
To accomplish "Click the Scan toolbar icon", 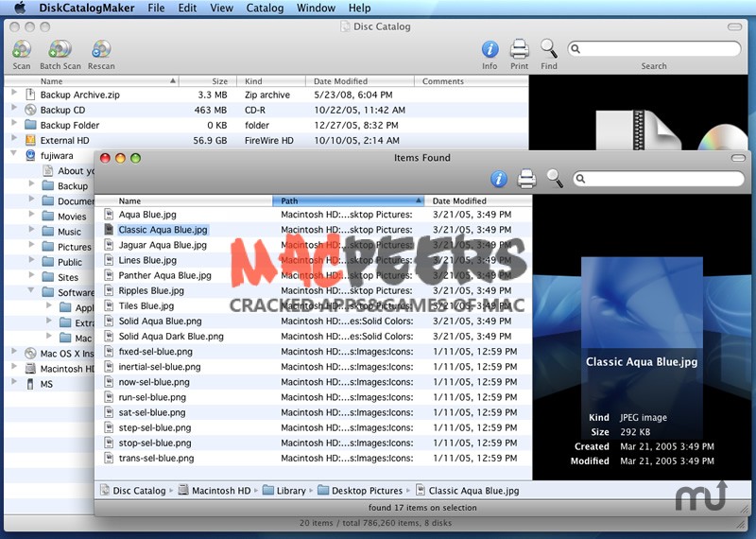I will coord(22,50).
